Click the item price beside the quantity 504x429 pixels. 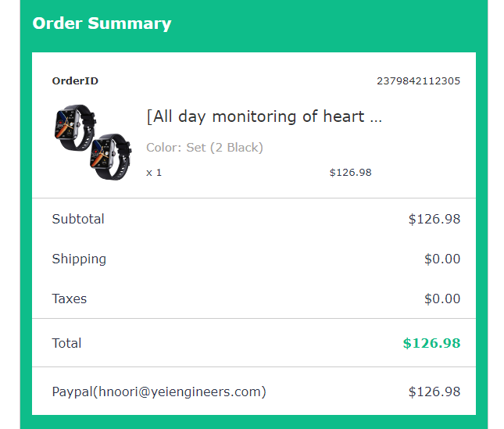pos(350,173)
